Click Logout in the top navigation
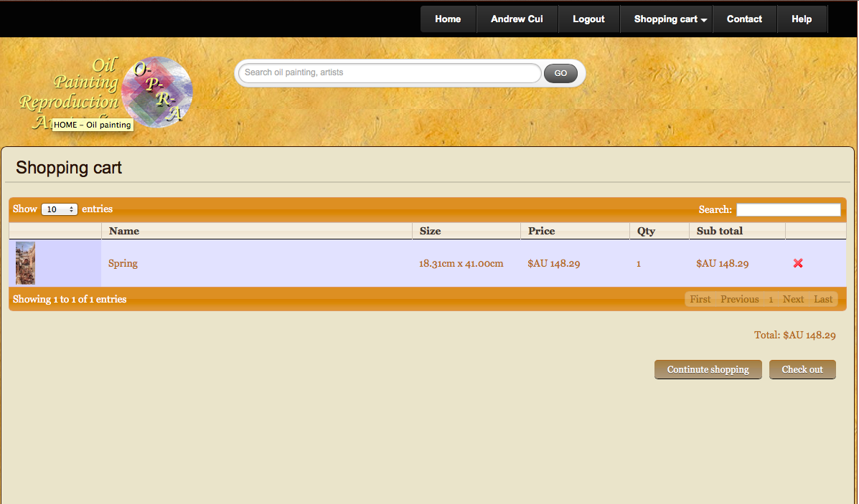This screenshot has height=504, width=859. point(588,19)
